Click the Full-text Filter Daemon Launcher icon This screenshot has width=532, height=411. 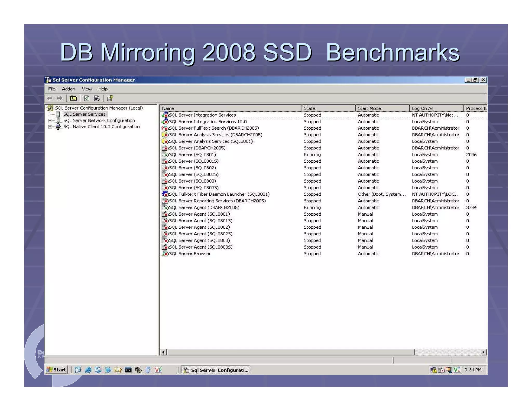tap(165, 194)
